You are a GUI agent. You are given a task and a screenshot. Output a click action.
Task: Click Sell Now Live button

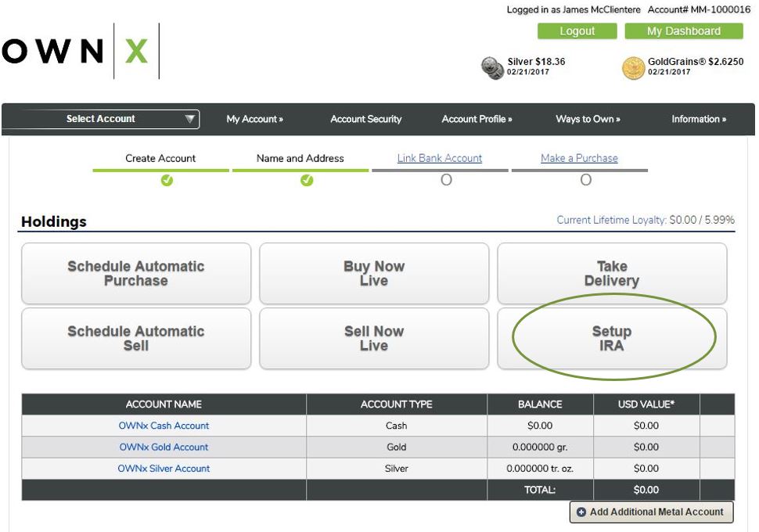coord(374,339)
